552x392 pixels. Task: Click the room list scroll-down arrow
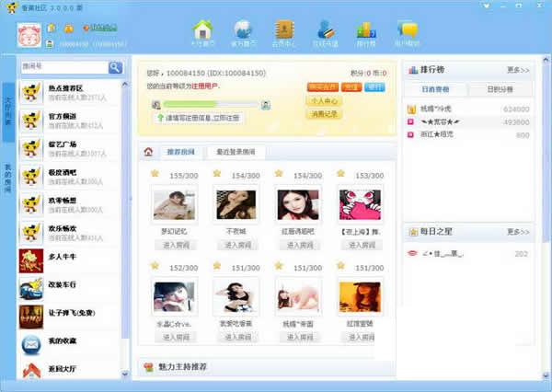[124, 374]
